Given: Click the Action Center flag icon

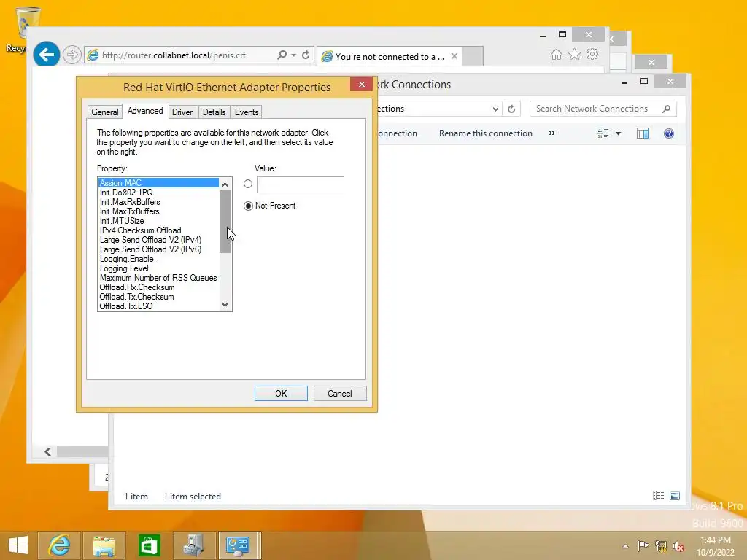Looking at the screenshot, I should click(x=643, y=545).
